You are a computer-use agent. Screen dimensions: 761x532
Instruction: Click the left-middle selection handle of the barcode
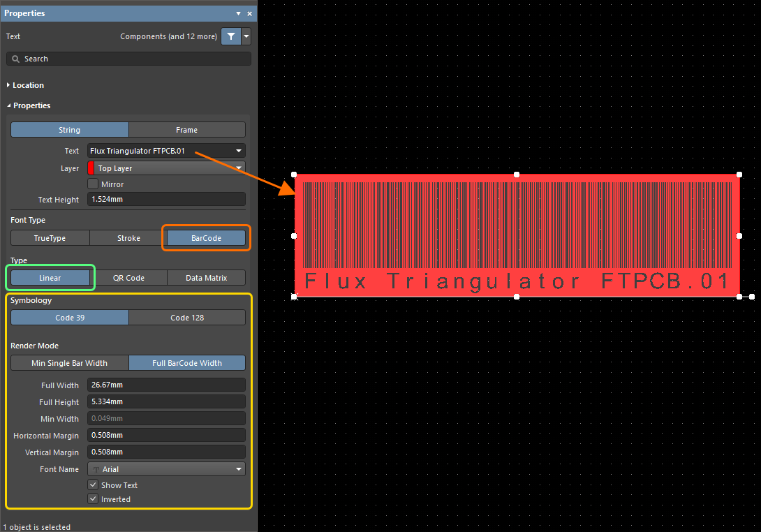point(294,236)
